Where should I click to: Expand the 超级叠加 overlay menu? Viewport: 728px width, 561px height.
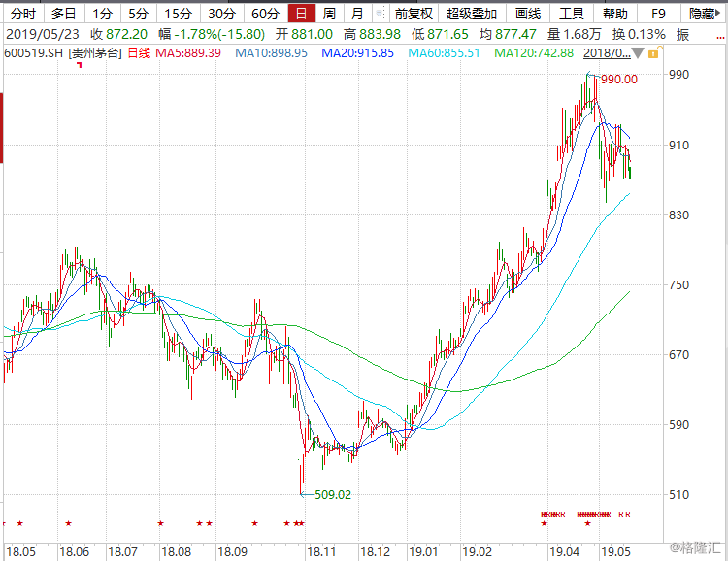(472, 14)
